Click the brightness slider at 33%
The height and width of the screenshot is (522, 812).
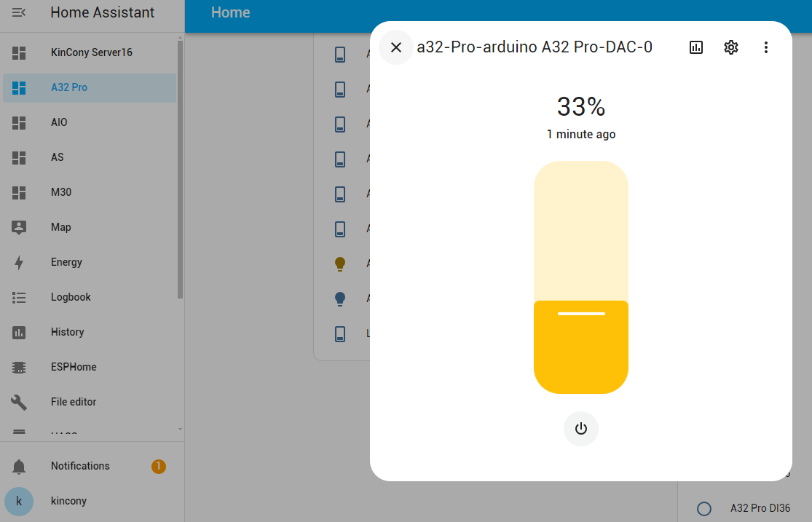pos(580,314)
